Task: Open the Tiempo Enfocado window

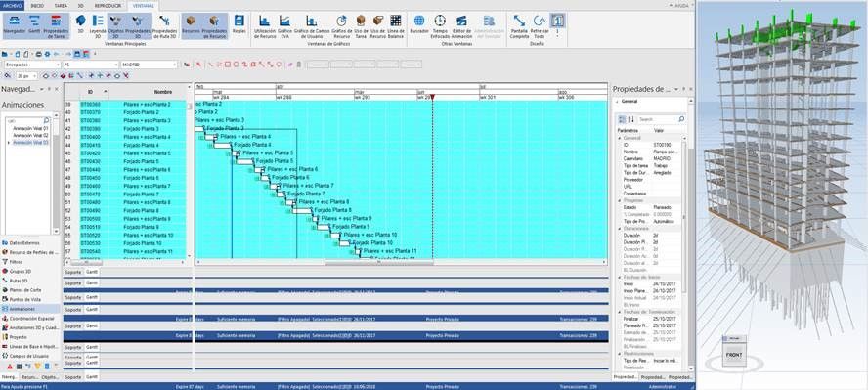Action: (440, 25)
